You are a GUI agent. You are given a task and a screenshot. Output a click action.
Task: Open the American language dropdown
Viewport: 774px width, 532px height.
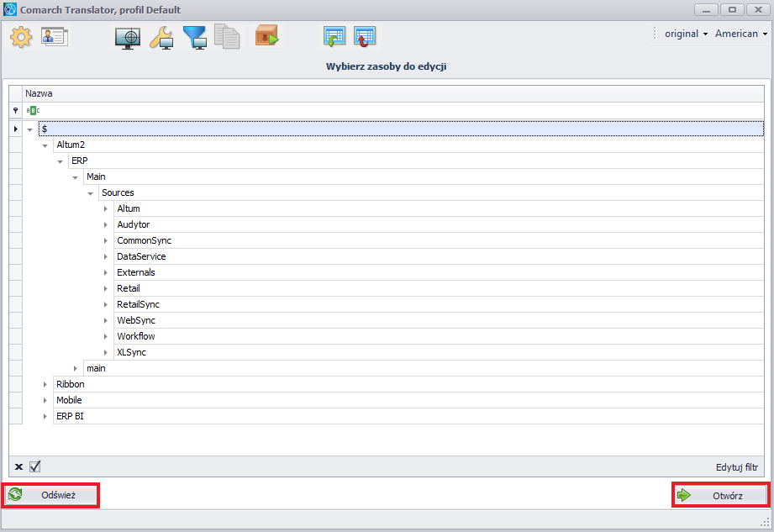[x=741, y=34]
